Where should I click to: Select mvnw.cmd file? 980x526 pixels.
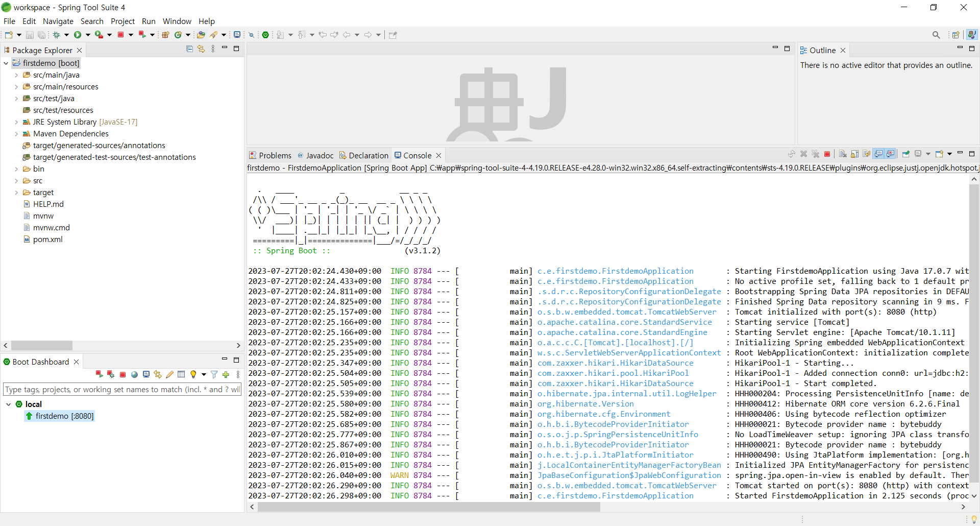tap(51, 228)
